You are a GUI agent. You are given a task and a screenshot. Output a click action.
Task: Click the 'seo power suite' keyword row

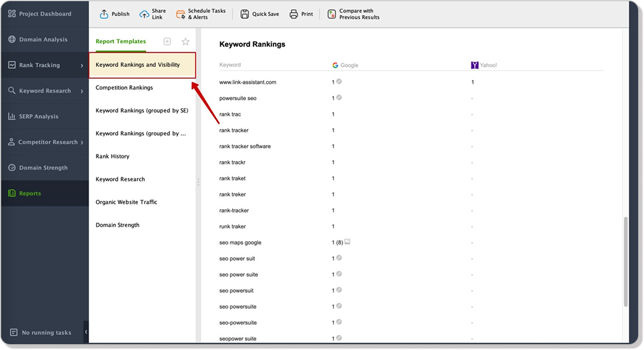tap(411, 275)
